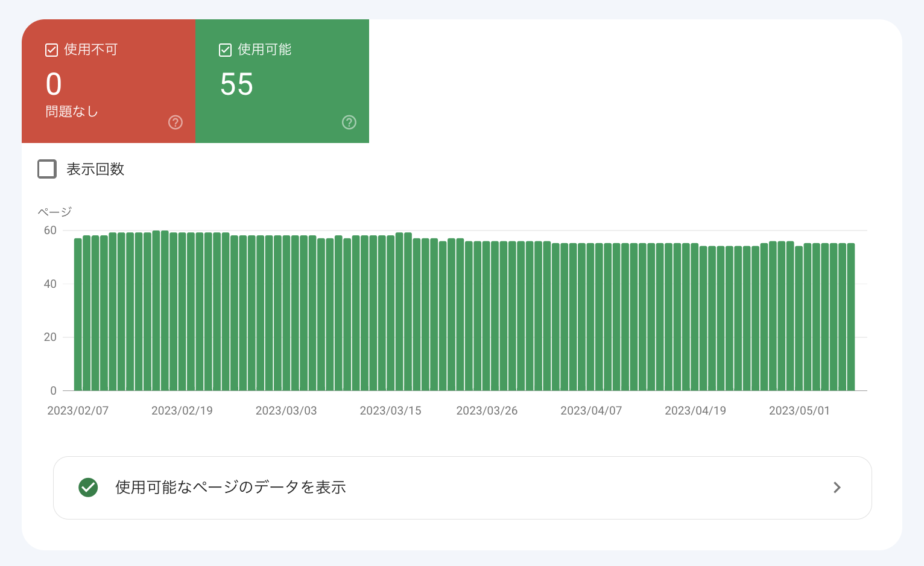Select the red 使用不可 card showing 0
This screenshot has height=566, width=924.
(x=109, y=81)
